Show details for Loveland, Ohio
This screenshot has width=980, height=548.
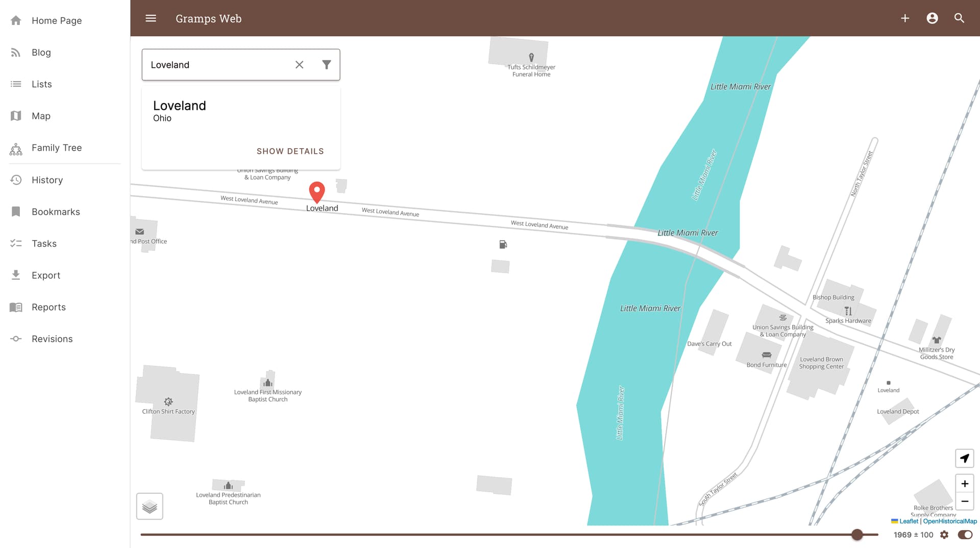tap(290, 151)
